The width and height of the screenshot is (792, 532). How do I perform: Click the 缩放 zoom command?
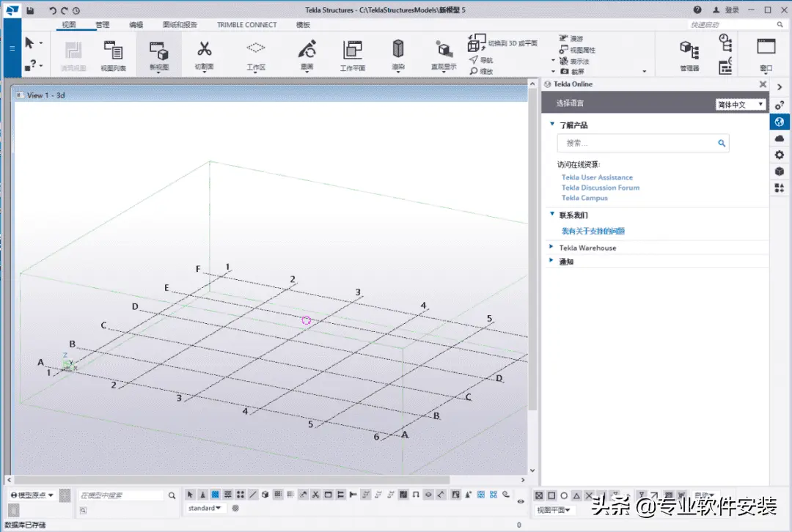coord(481,71)
